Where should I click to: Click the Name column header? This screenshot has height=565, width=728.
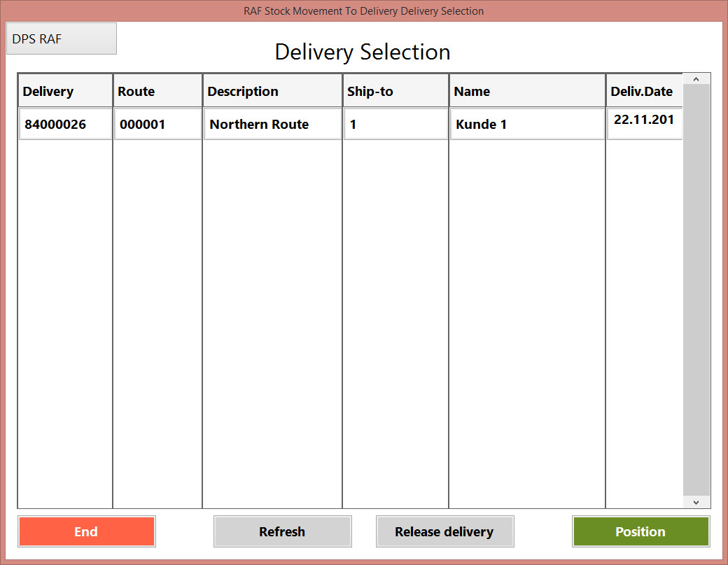click(x=527, y=91)
